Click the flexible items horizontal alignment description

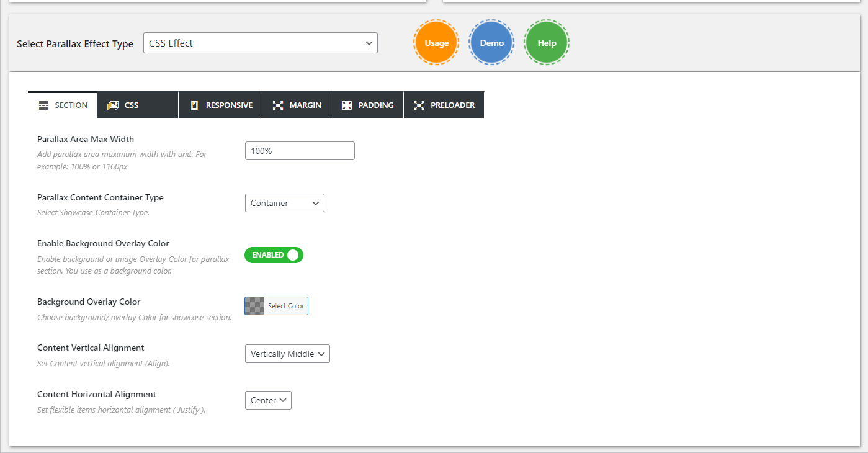tap(121, 410)
